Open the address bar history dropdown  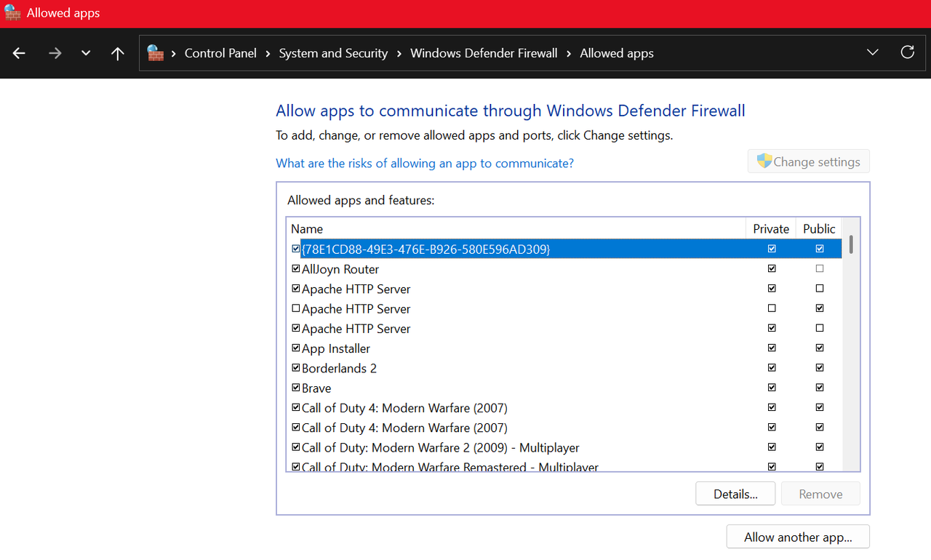click(x=873, y=52)
